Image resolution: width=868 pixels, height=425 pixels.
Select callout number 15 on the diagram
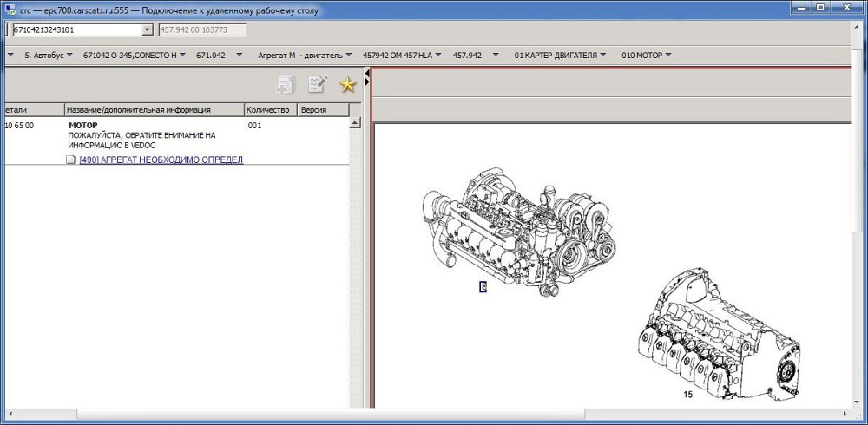tap(687, 395)
